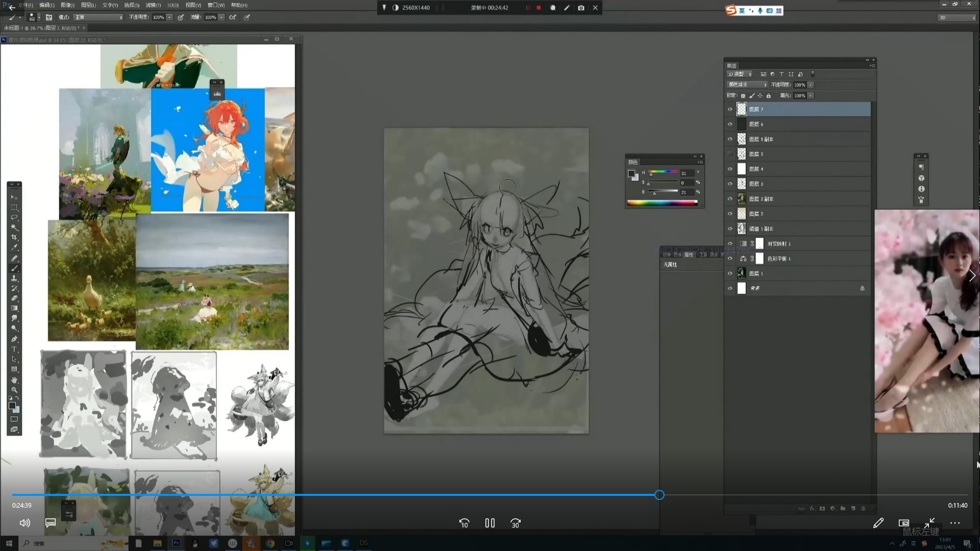The image size is (980, 551).
Task: Select the Lasso tool in toolbox
Action: click(14, 218)
